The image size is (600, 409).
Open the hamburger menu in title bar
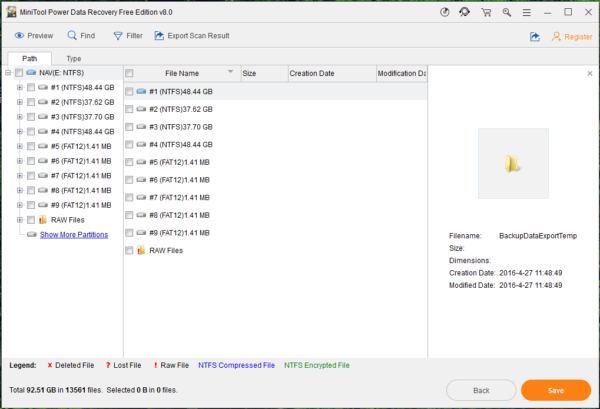coord(527,13)
